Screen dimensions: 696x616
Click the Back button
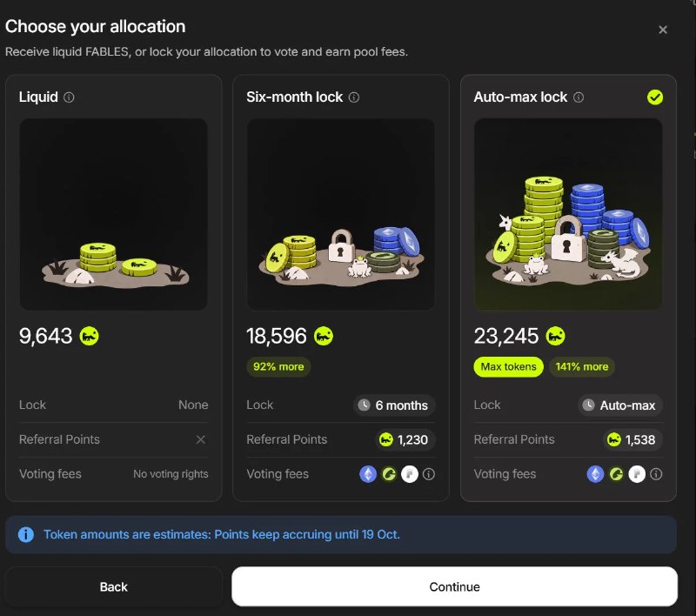coord(114,586)
